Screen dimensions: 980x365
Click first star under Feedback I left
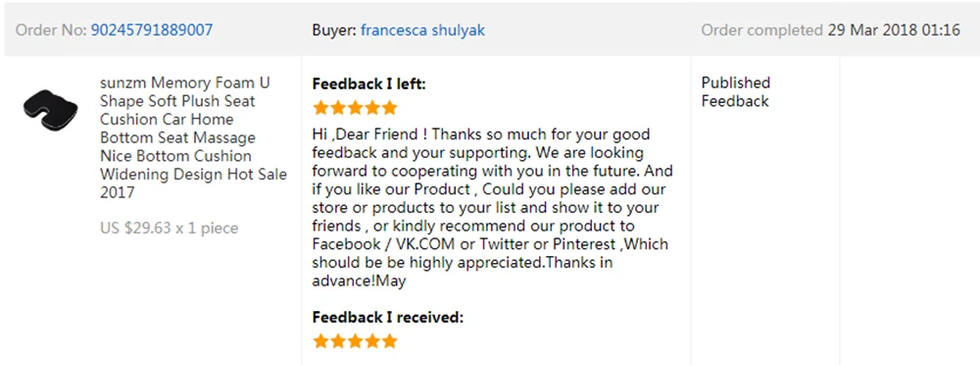(321, 108)
